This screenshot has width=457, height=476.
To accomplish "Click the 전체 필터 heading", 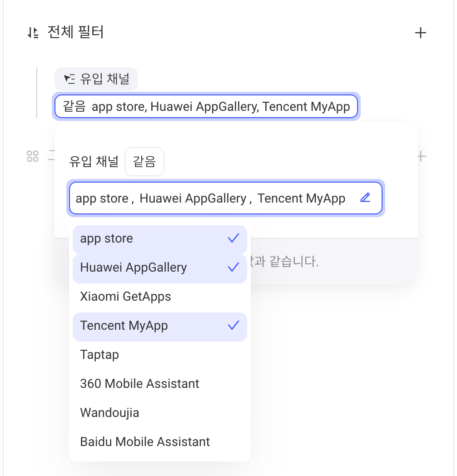I will [75, 32].
